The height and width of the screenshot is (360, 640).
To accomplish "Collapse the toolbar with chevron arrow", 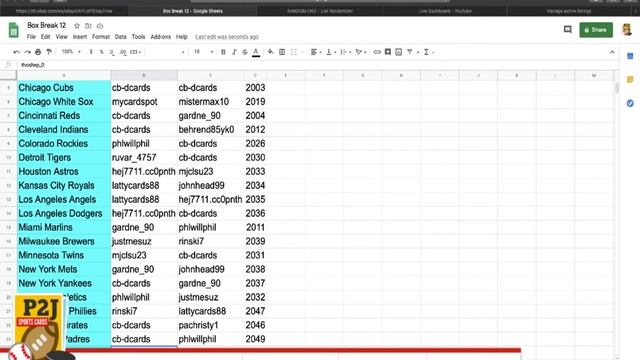I will click(612, 52).
